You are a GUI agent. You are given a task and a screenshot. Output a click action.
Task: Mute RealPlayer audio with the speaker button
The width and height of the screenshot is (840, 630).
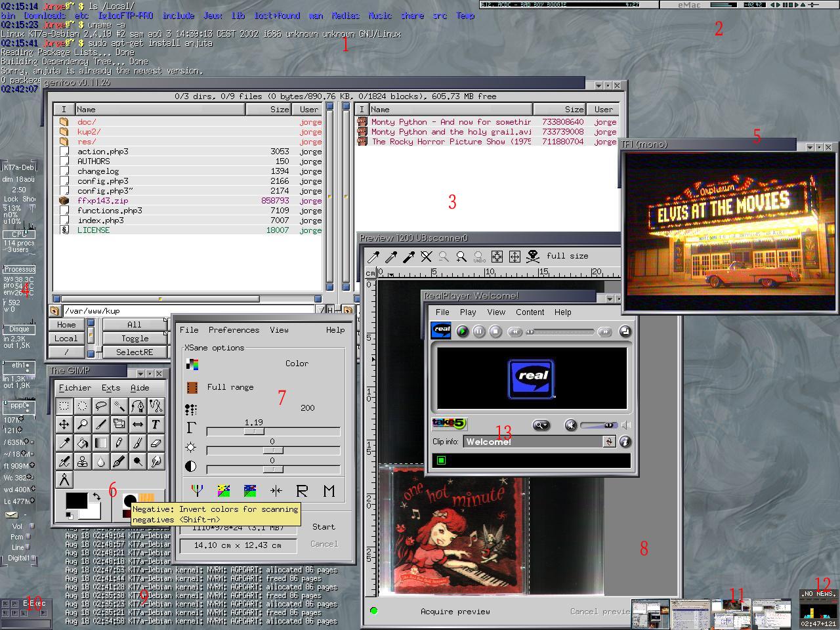[571, 425]
